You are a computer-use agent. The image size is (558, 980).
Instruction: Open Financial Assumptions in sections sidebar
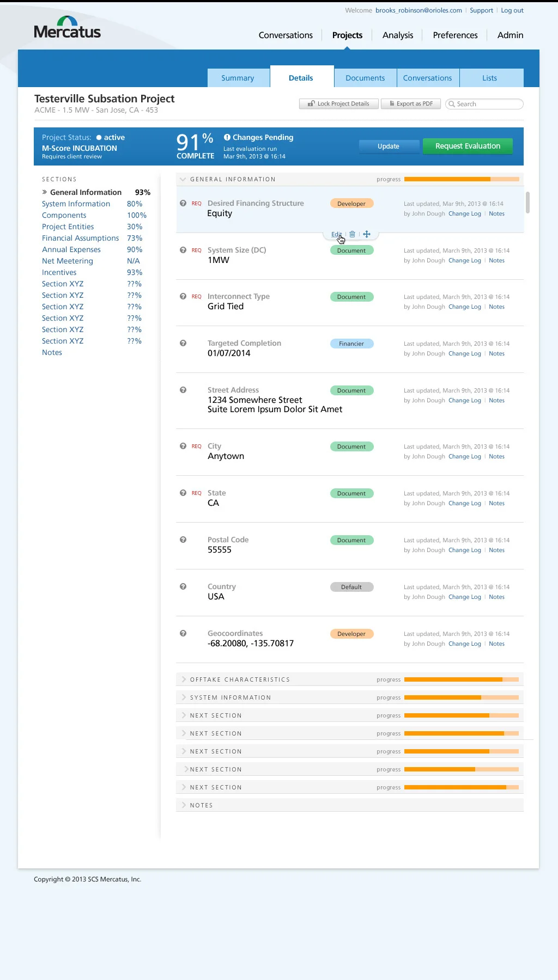(81, 238)
